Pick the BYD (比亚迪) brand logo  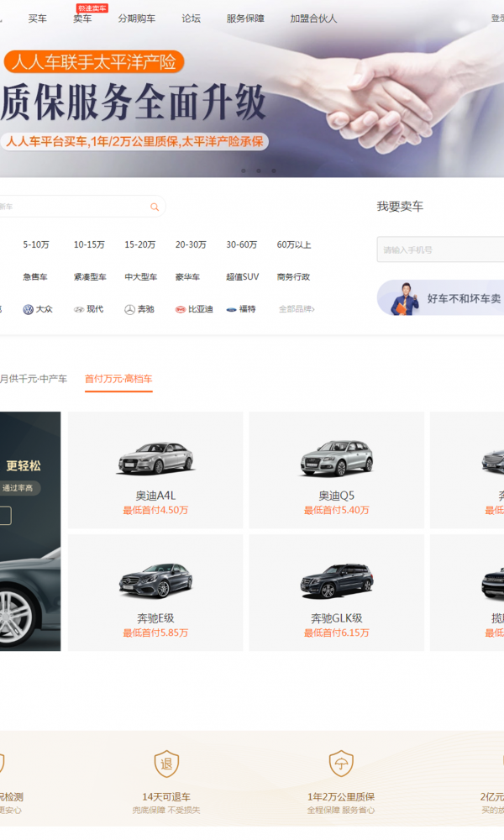180,309
